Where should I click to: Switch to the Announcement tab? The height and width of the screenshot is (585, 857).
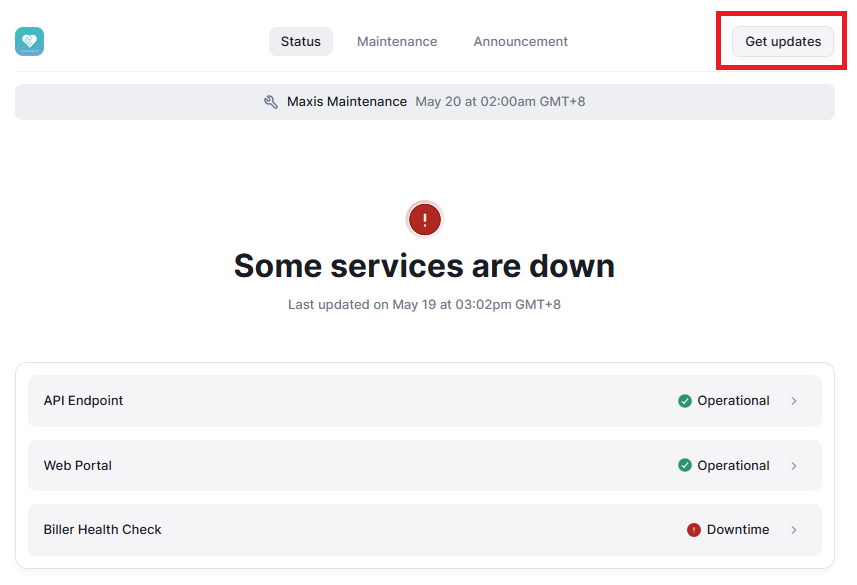[520, 41]
